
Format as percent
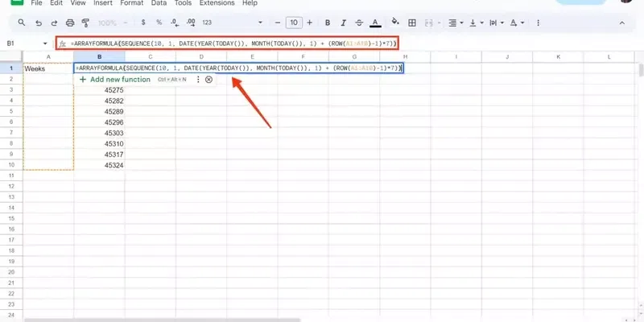pos(159,23)
